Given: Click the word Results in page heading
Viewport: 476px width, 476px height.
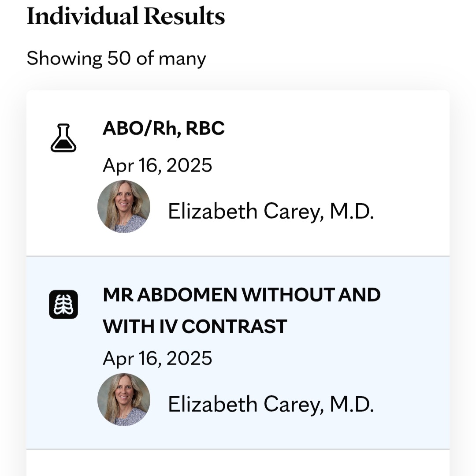Looking at the screenshot, I should 184,16.
